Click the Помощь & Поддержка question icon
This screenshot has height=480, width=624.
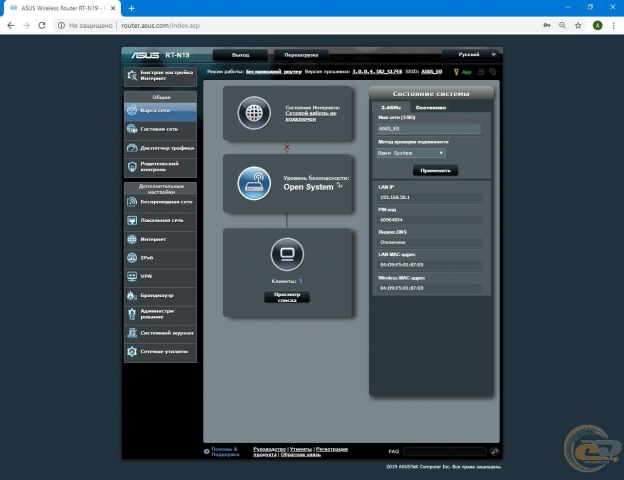pyautogui.click(x=207, y=452)
